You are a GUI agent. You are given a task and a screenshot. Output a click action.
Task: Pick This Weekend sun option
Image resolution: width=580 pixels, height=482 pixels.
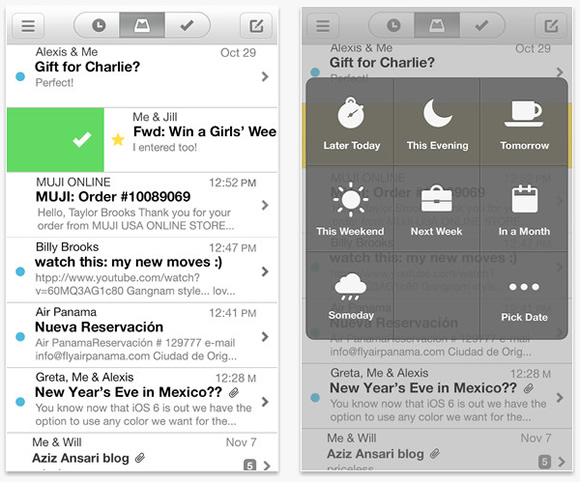point(350,209)
